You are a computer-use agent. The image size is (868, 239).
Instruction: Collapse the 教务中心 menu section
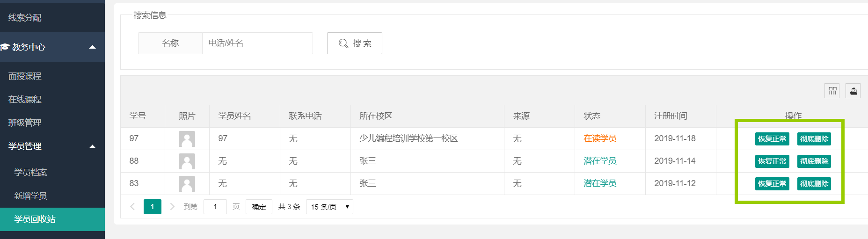coord(92,47)
